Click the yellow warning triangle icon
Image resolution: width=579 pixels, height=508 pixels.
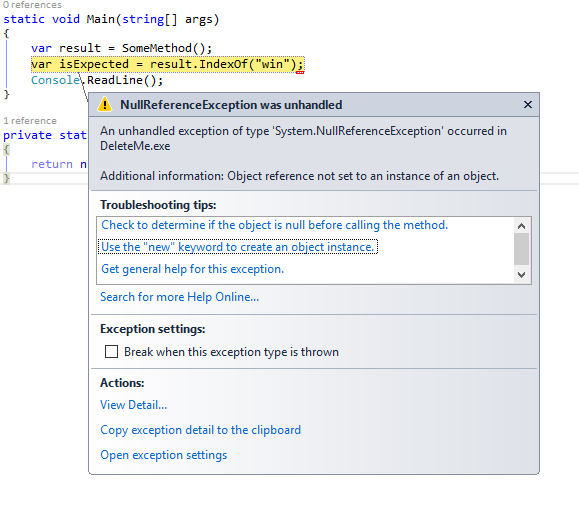pos(105,104)
